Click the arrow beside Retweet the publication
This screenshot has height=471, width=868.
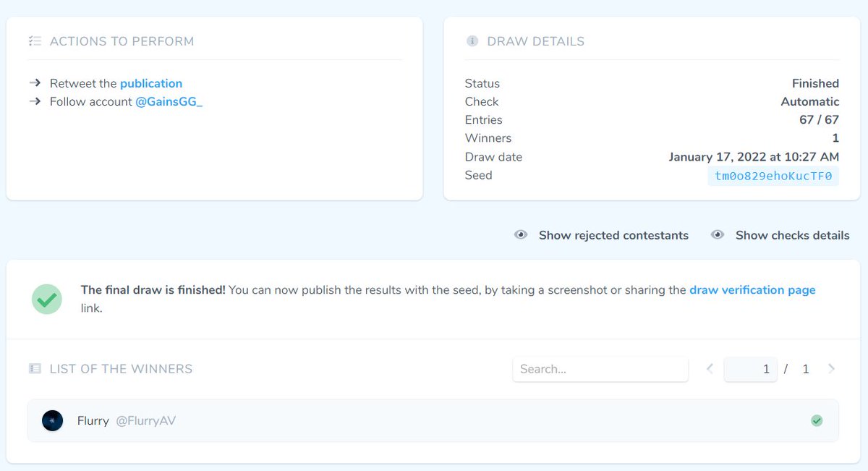click(x=35, y=83)
